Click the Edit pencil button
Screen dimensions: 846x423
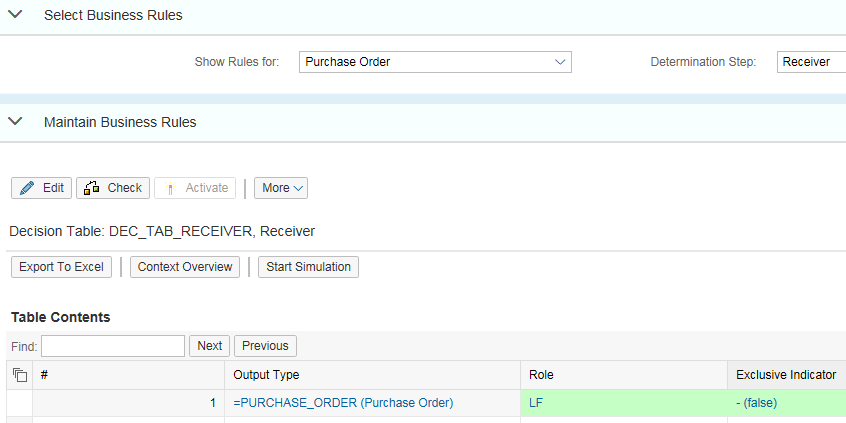click(42, 188)
